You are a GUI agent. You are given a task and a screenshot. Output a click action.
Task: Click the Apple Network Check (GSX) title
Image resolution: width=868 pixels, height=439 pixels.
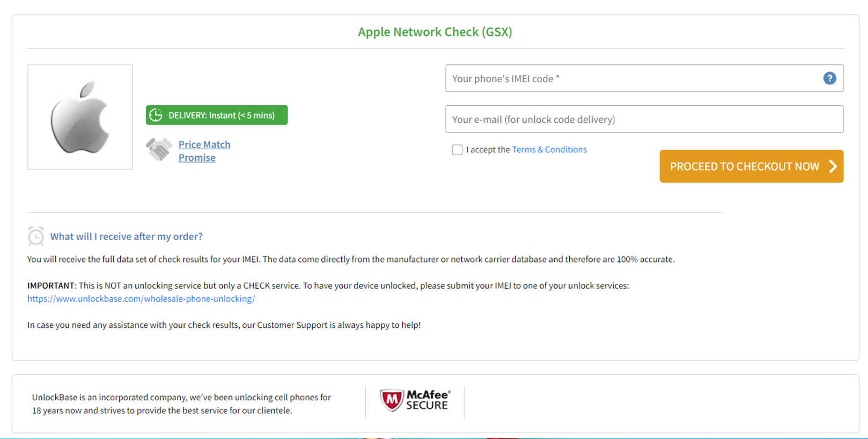pos(435,32)
